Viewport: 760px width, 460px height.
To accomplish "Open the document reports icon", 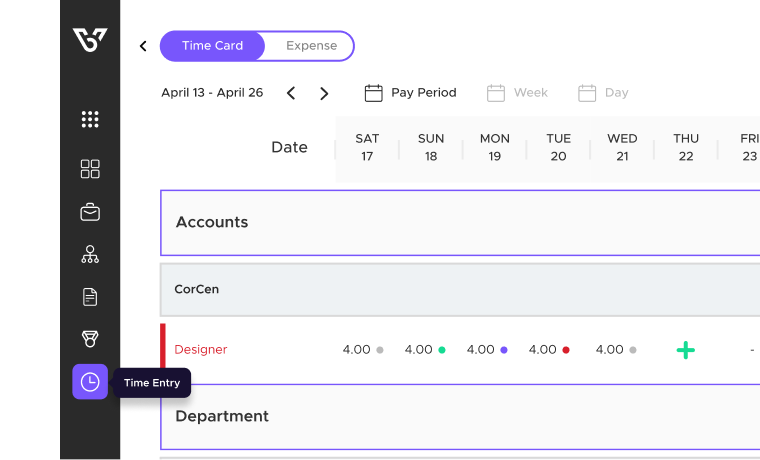I will [x=90, y=297].
